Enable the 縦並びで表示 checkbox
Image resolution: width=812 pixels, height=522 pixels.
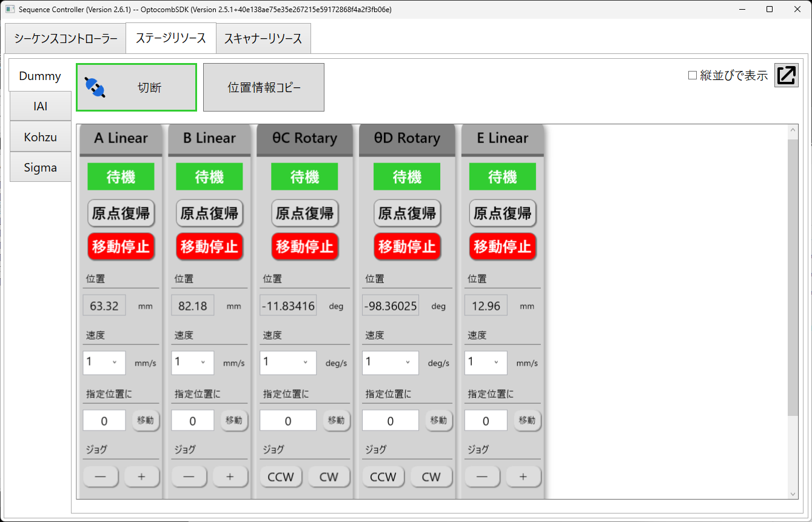693,76
